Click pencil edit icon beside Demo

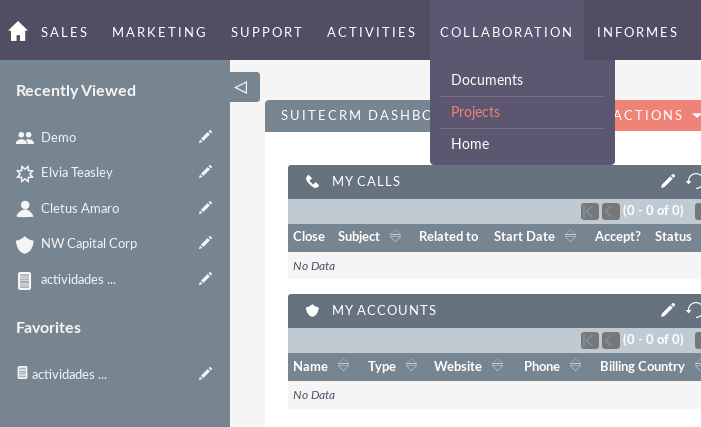pyautogui.click(x=206, y=137)
